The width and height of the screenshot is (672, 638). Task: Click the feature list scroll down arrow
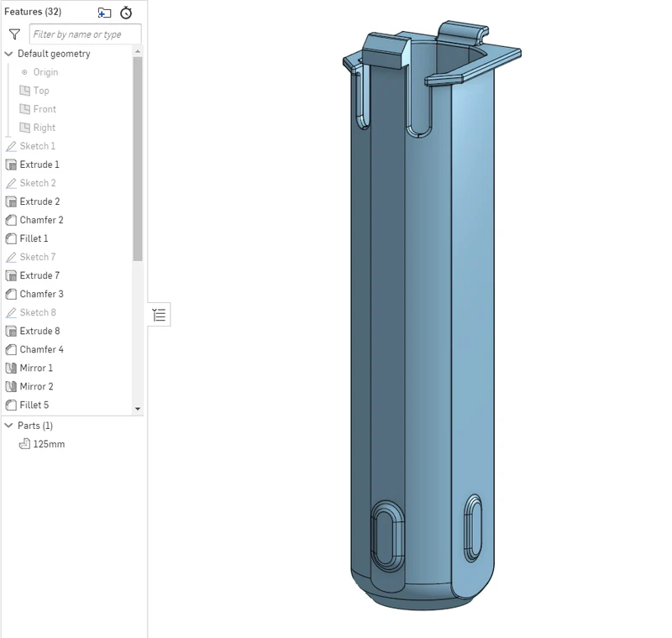tap(138, 409)
